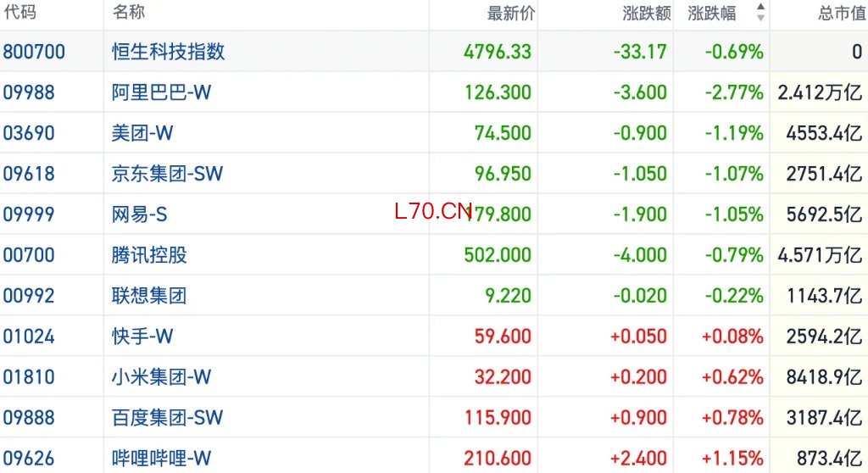Viewport: 868px width, 473px height.
Task: Click the L70.CN watermark text
Action: (433, 211)
